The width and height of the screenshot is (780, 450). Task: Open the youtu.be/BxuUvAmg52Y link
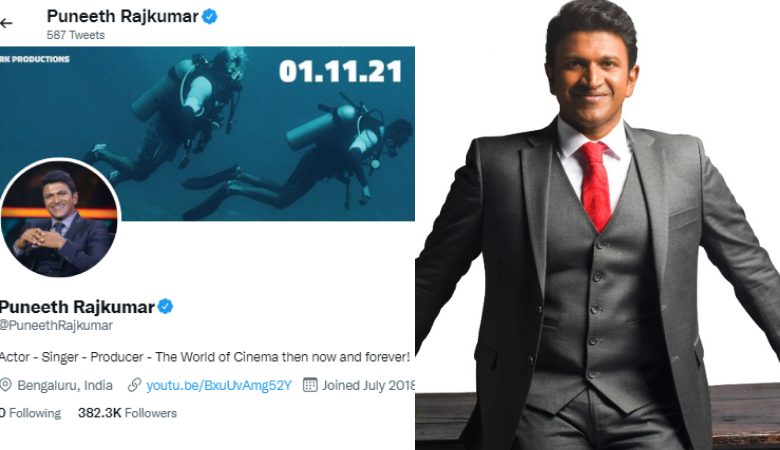[x=219, y=385]
